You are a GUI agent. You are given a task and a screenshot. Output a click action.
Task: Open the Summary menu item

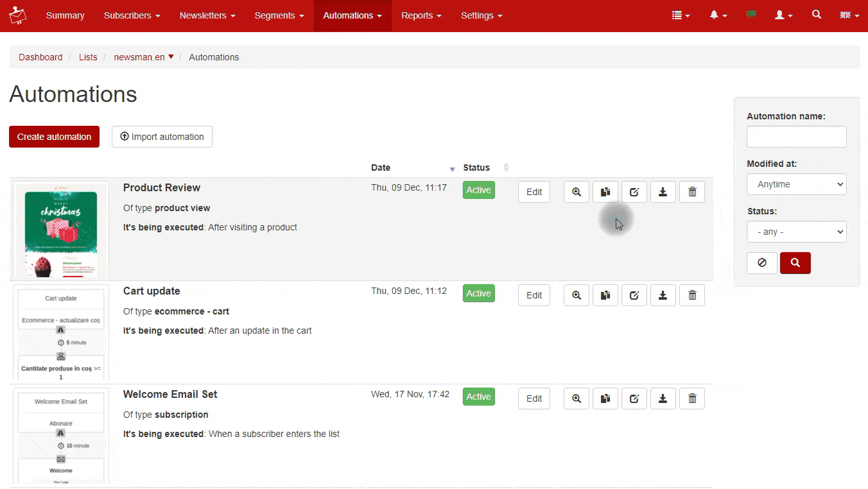pyautogui.click(x=65, y=15)
